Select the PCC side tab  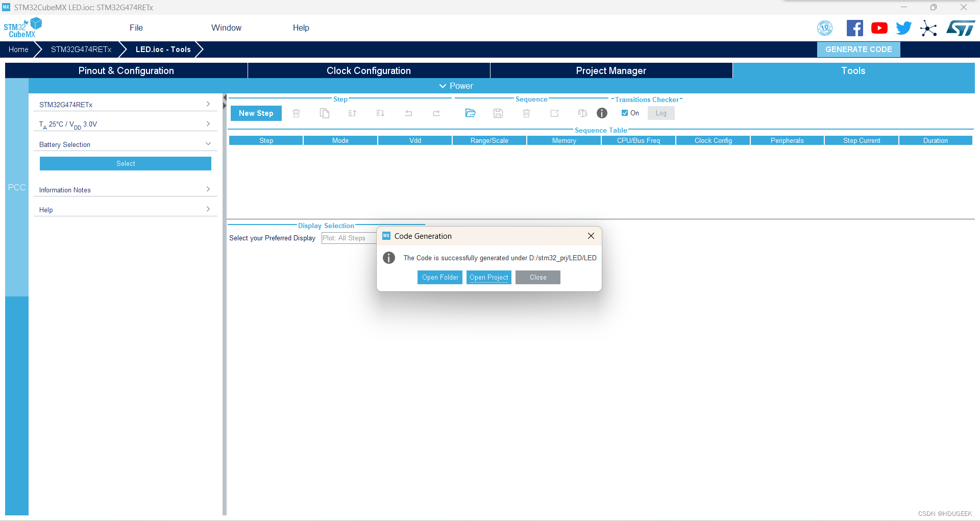tap(17, 187)
